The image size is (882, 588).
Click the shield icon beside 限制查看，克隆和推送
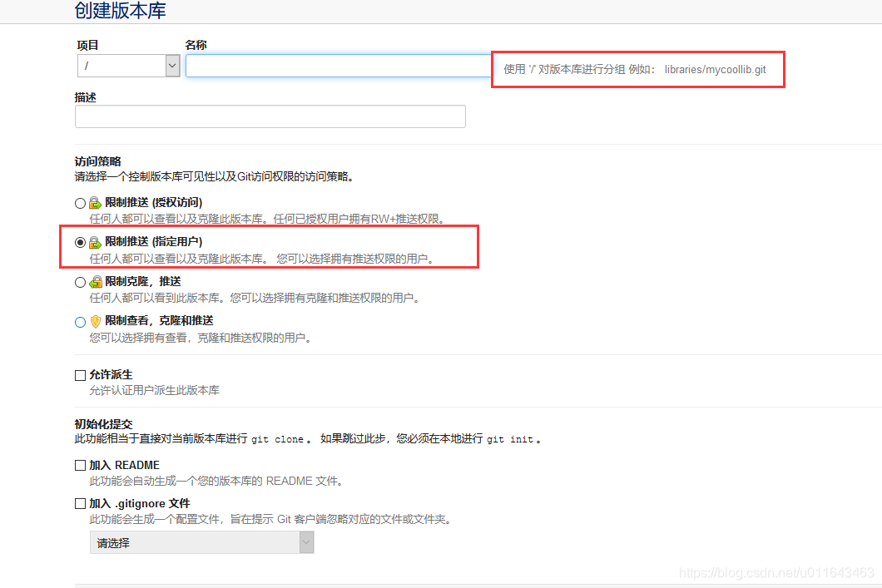click(95, 322)
